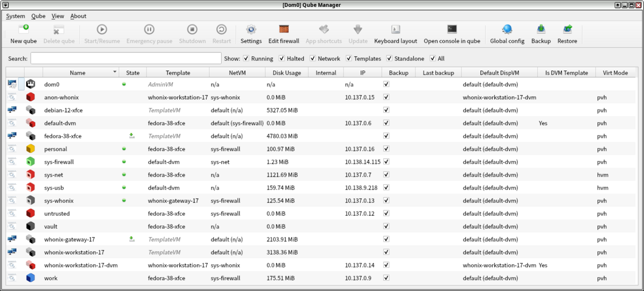Select the sys-usb qube row name
The width and height of the screenshot is (644, 291).
click(55, 187)
